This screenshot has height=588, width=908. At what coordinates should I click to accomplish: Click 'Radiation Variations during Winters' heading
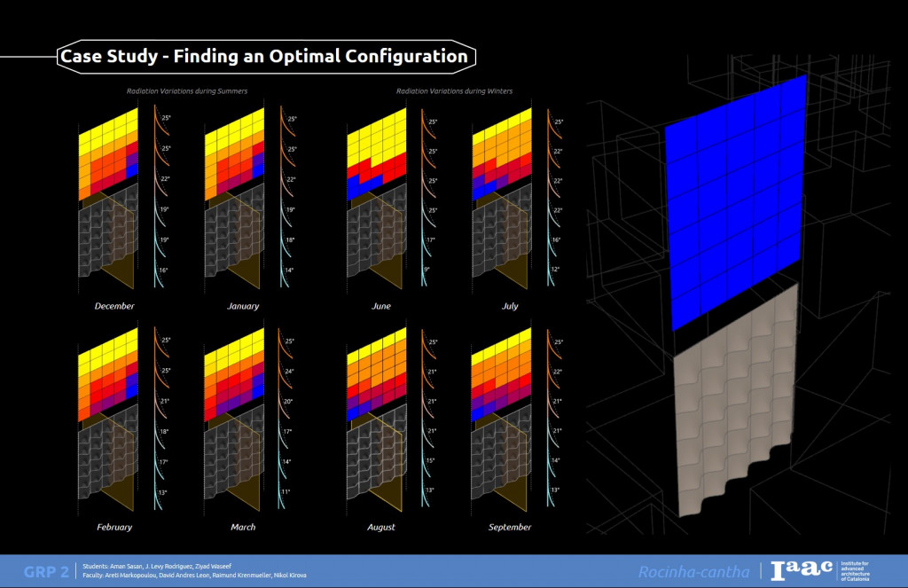click(454, 91)
